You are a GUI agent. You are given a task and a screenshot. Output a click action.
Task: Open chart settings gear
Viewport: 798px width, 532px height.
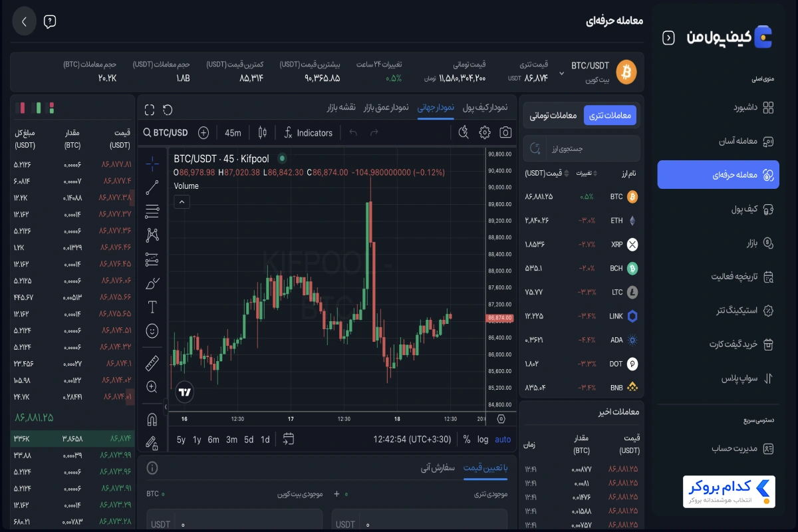(485, 132)
